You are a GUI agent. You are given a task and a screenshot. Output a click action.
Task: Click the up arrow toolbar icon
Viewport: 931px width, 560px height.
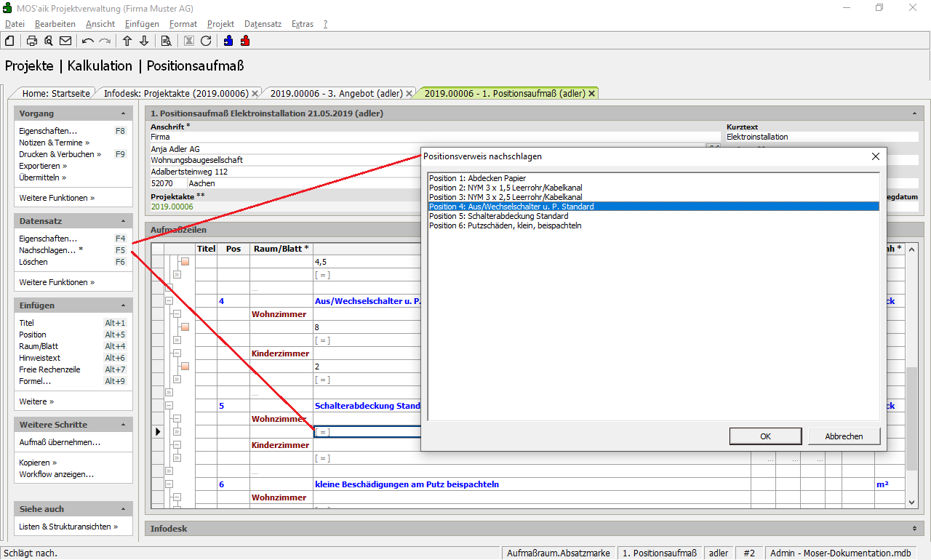click(x=127, y=41)
